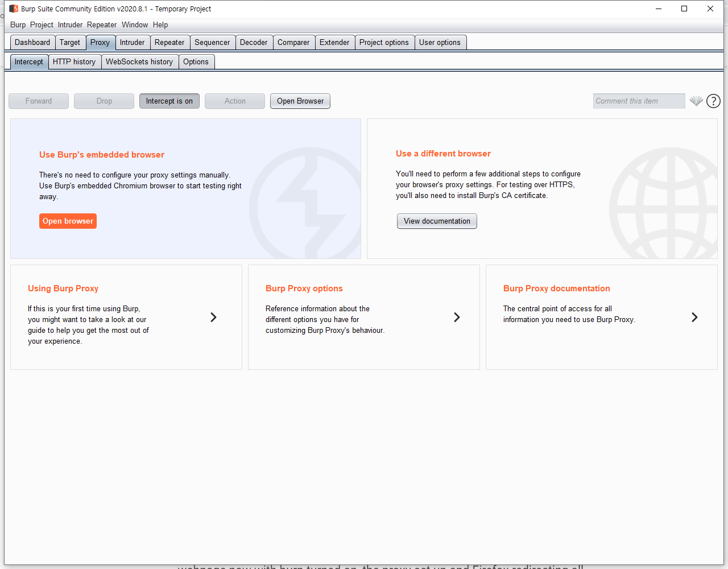Image resolution: width=728 pixels, height=569 pixels.
Task: Click the Burp Suite logo in title bar
Action: tap(14, 9)
